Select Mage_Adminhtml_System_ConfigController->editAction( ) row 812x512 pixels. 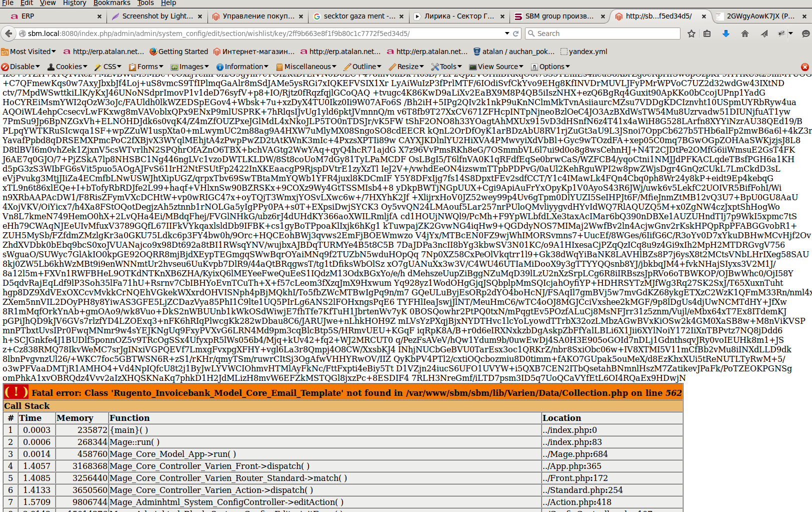pos(343,502)
